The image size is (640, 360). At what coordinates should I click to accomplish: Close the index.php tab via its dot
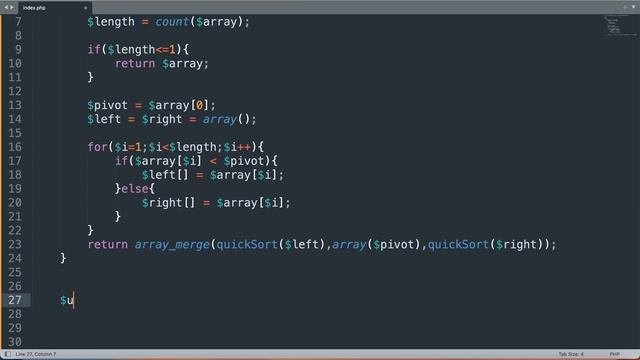[85, 8]
